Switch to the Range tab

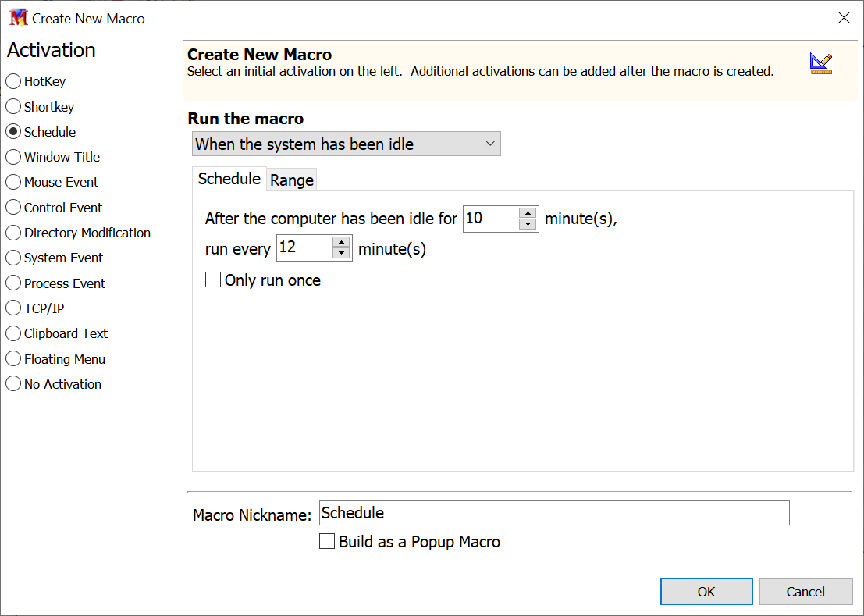pyautogui.click(x=292, y=180)
